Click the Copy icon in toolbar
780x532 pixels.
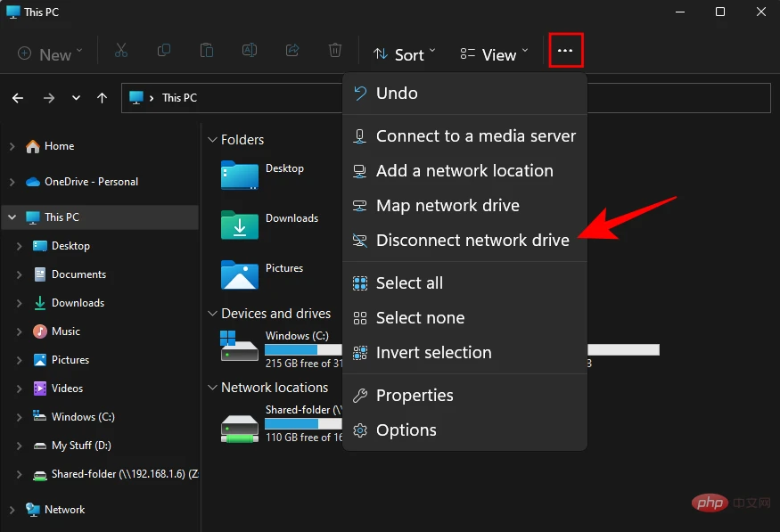[164, 51]
